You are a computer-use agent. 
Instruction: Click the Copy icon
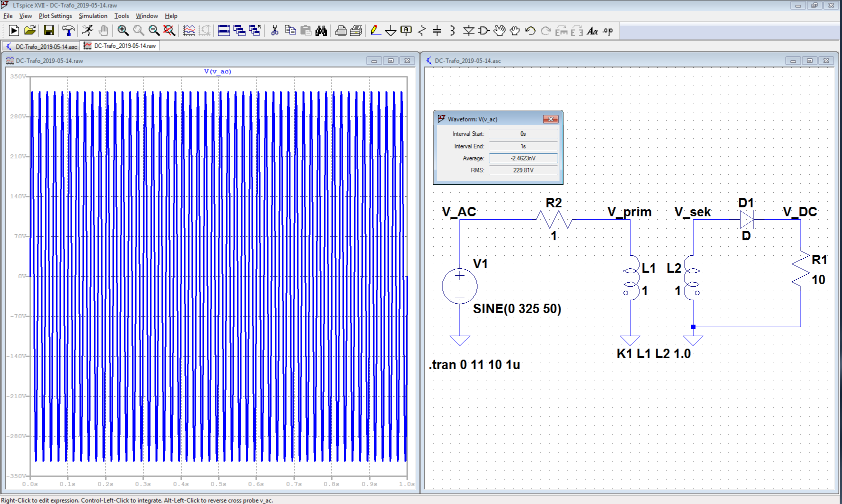(290, 31)
